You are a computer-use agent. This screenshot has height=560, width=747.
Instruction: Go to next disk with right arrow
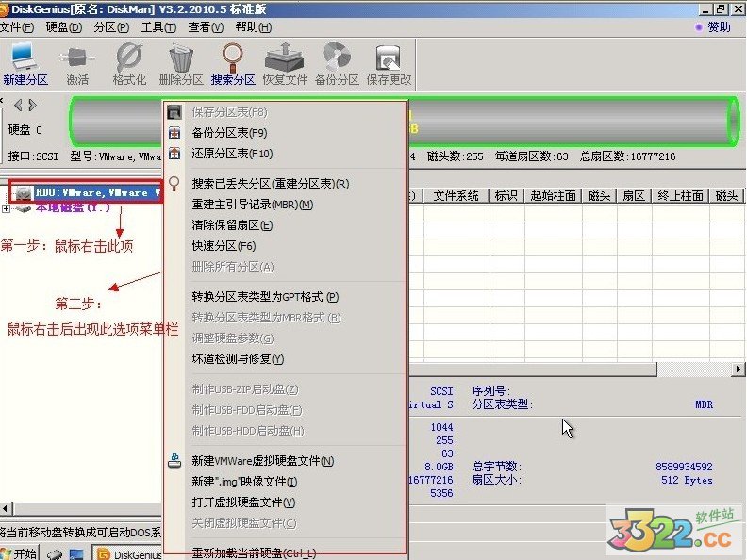coord(32,105)
